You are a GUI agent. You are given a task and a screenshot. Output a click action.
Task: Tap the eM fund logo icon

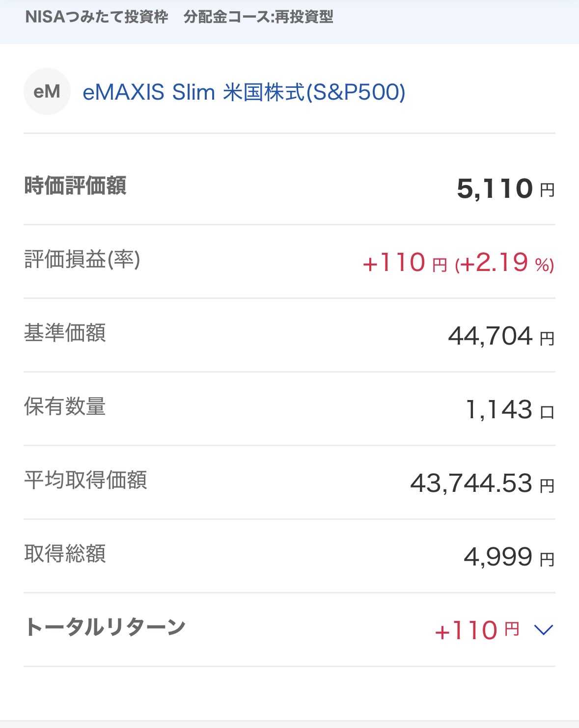[x=47, y=91]
